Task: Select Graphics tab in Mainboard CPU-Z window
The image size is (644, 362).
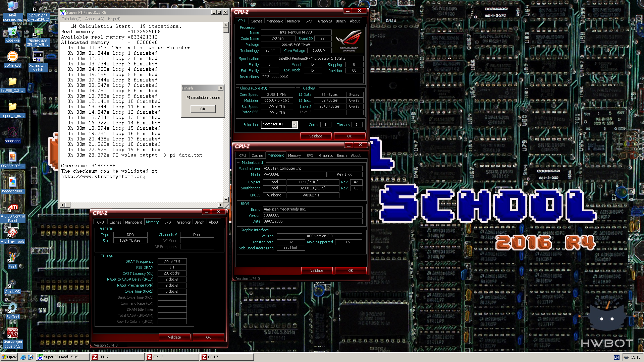Action: (x=326, y=156)
